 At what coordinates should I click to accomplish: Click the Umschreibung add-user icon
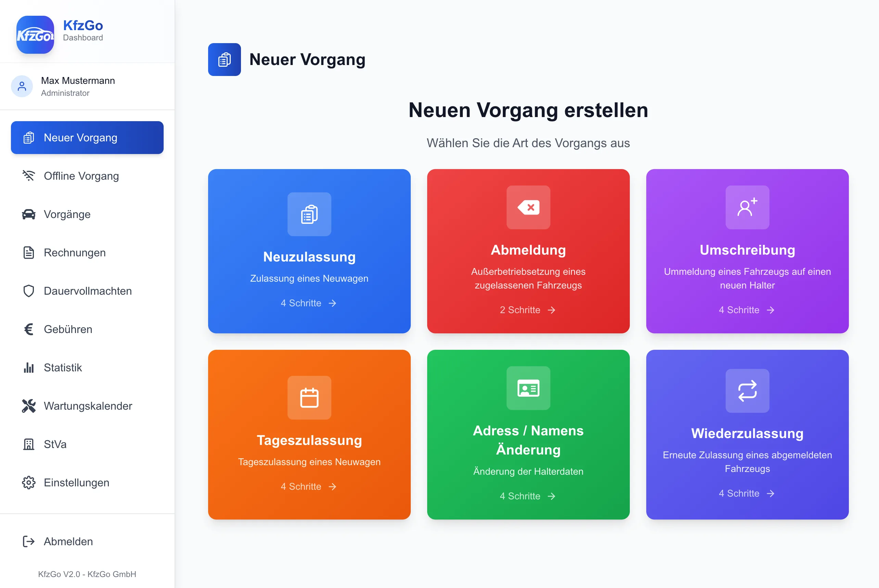click(x=747, y=207)
